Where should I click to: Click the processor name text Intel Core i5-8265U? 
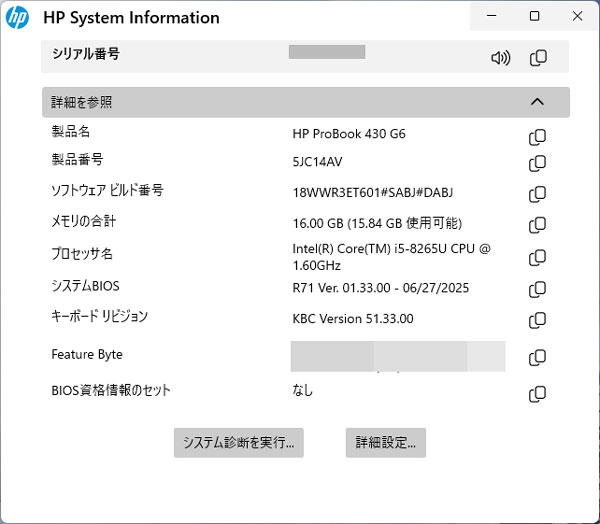coord(391,257)
